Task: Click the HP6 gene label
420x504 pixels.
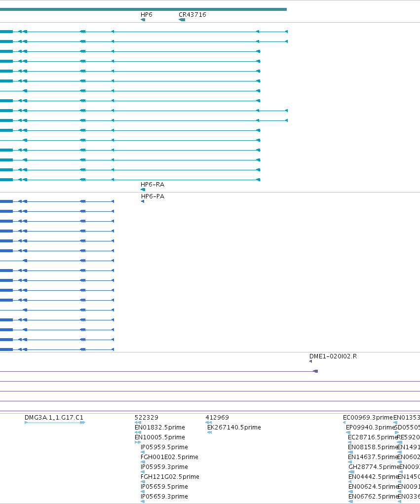Action: tap(147, 15)
